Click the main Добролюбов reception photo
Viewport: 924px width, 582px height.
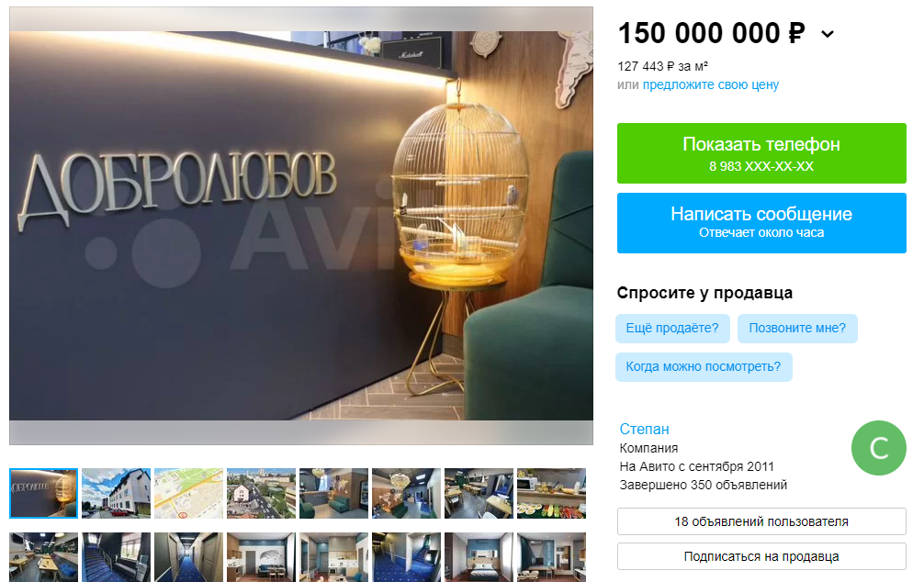301,226
